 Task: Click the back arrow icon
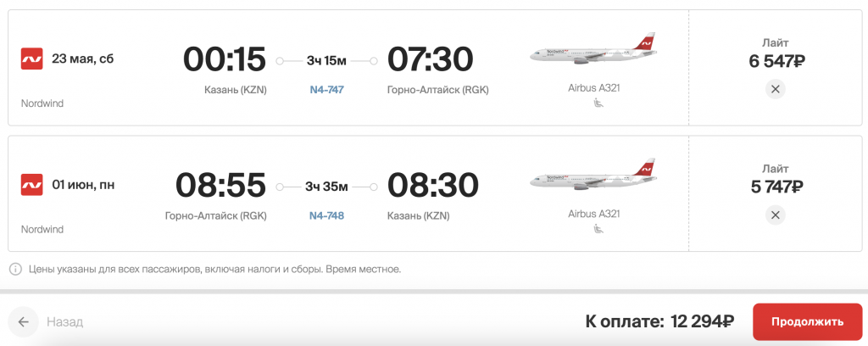pos(24,321)
